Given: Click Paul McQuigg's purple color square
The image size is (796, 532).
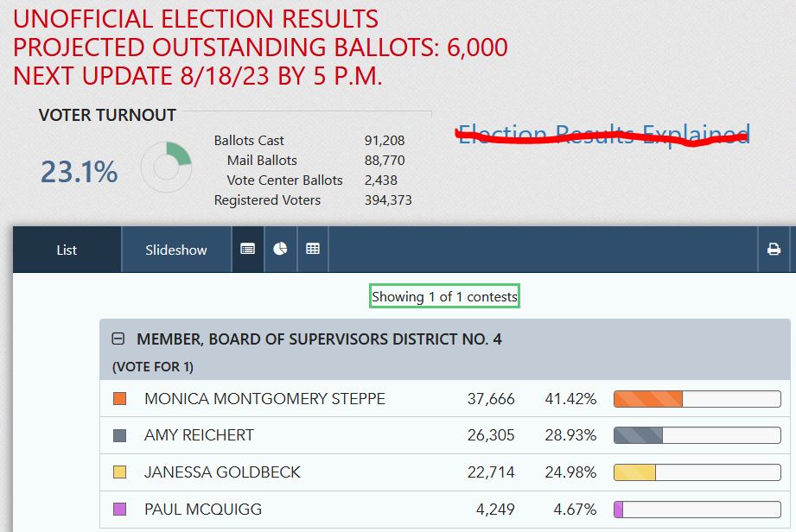Looking at the screenshot, I should [120, 510].
